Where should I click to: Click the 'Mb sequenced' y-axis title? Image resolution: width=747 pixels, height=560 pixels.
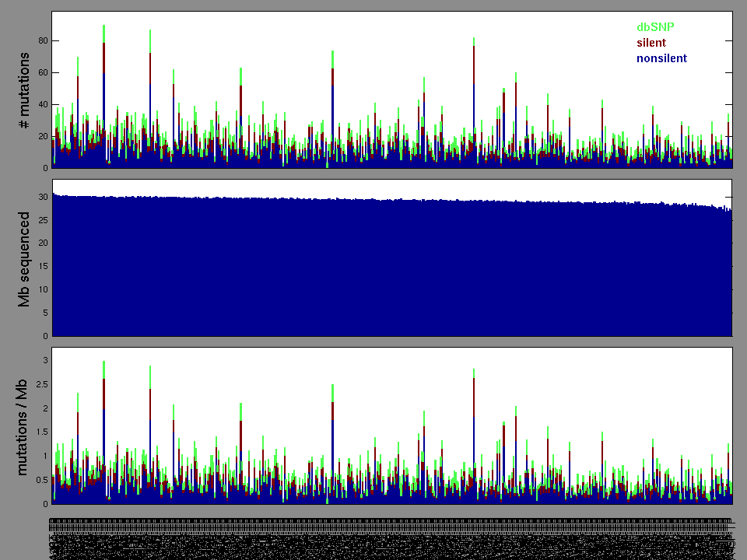pos(24,258)
